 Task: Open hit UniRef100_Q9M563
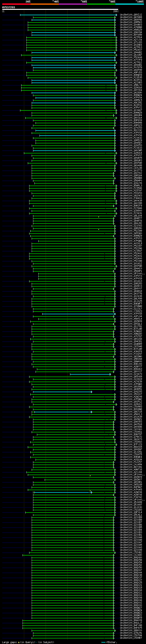pos(131,22)
